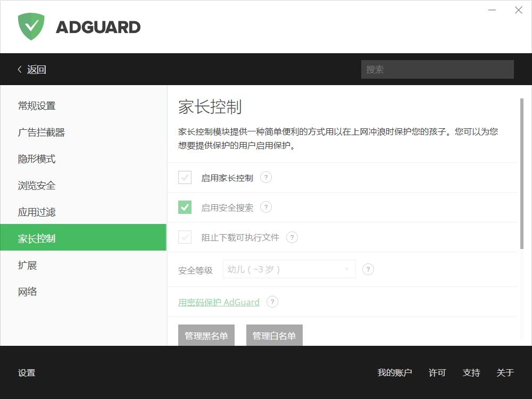Close the AdGuard window
This screenshot has width=532, height=399.
(x=518, y=10)
